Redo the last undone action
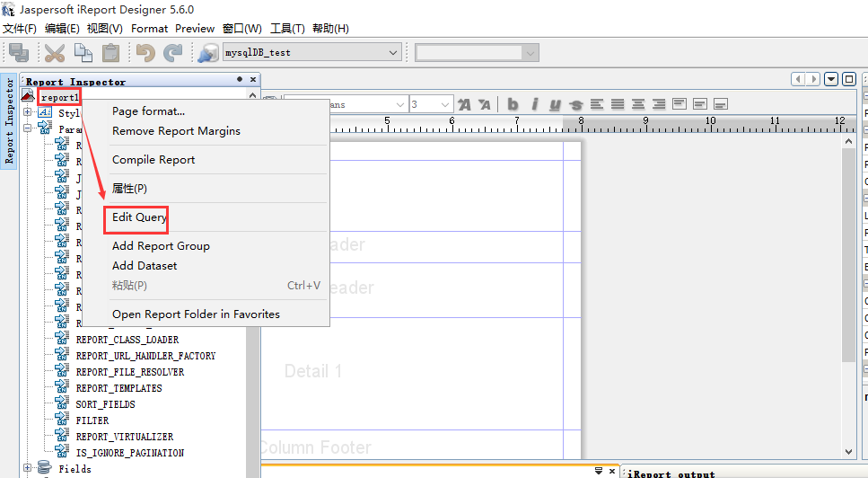 click(172, 53)
